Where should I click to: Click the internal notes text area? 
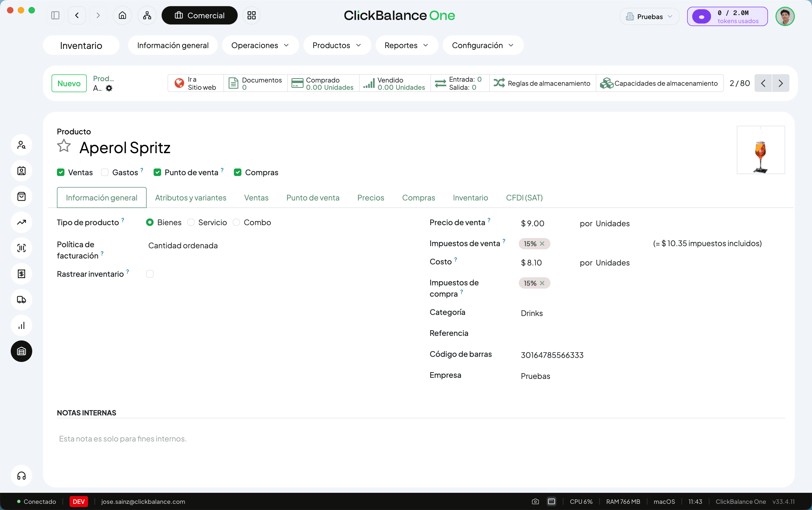coord(421,439)
